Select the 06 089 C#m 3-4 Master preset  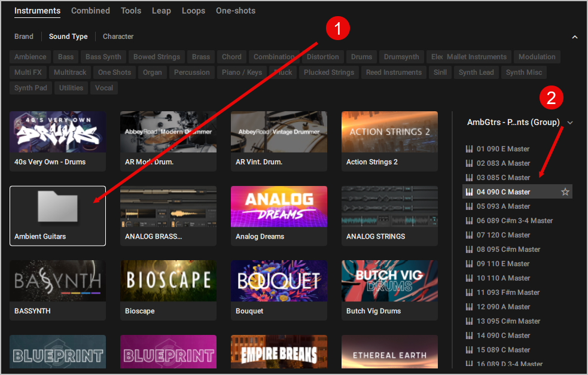(517, 221)
